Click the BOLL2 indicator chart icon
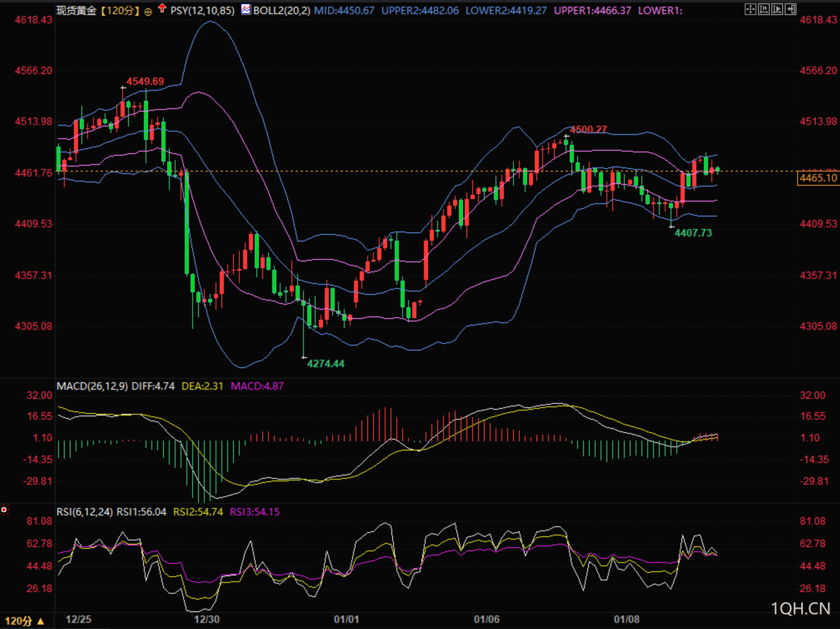Screen dimensions: 840x629 [246, 9]
